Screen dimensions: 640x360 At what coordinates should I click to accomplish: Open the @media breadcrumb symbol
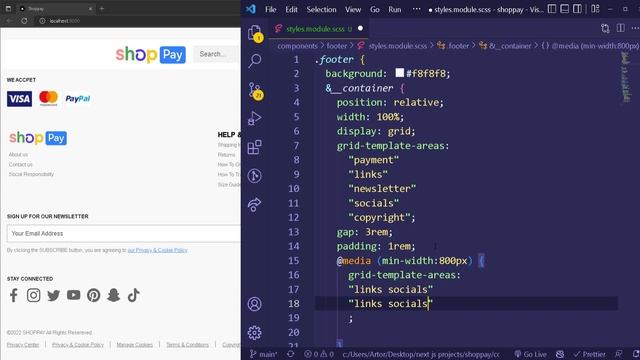[590, 46]
